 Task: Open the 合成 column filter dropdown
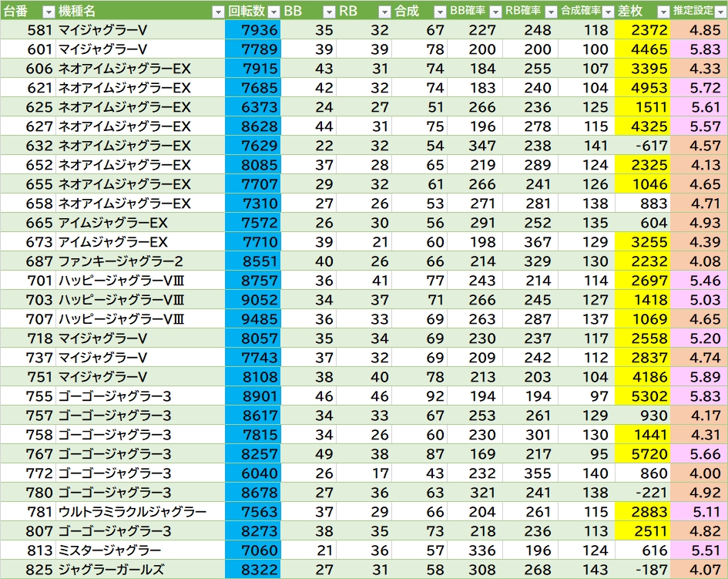click(439, 12)
